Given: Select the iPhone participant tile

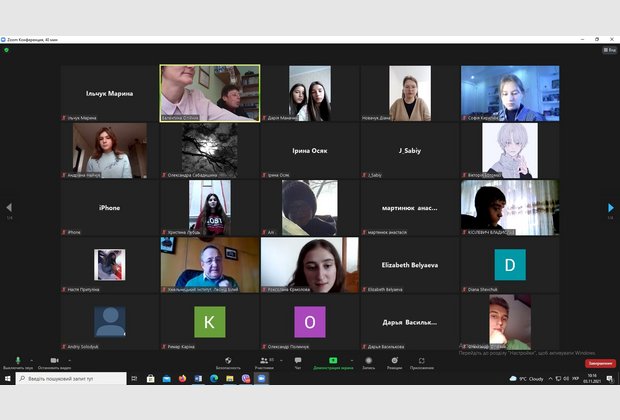Looking at the screenshot, I should click(x=110, y=208).
